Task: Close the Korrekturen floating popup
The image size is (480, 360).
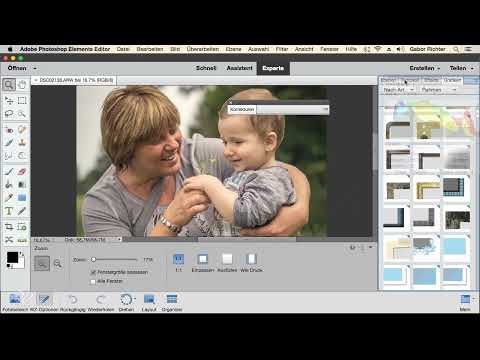Action: (x=230, y=103)
